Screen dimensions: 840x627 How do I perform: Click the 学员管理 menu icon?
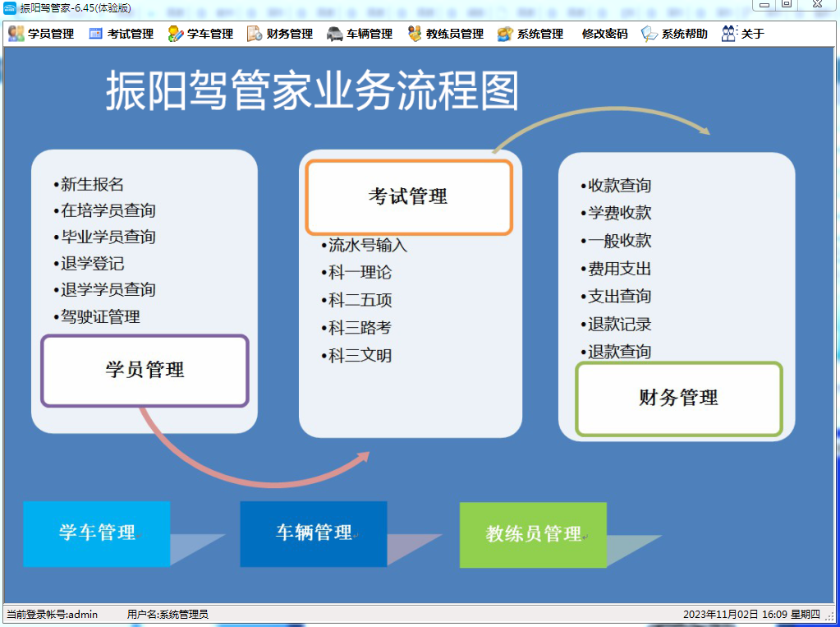(16, 34)
